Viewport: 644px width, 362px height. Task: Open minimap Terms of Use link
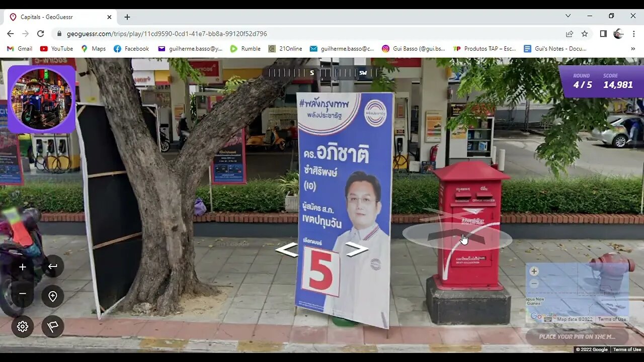pos(612,319)
